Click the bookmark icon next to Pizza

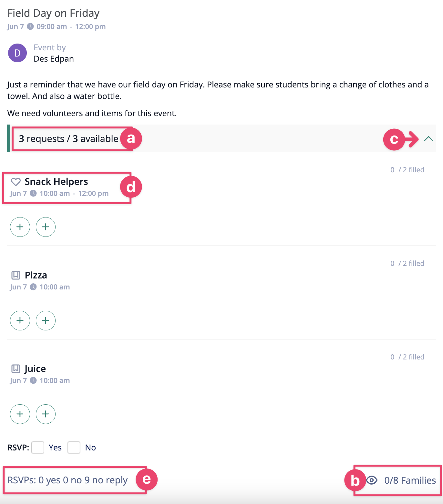[16, 275]
